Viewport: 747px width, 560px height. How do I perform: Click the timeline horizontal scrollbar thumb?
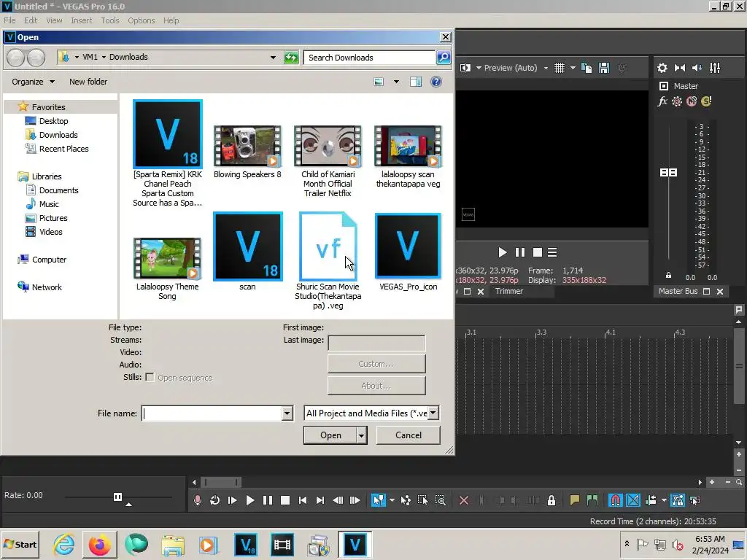click(220, 483)
